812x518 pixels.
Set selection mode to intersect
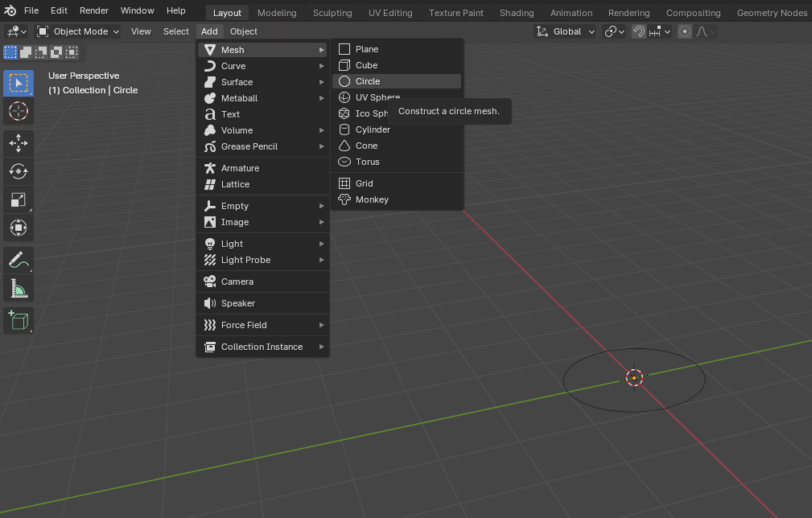click(x=72, y=52)
